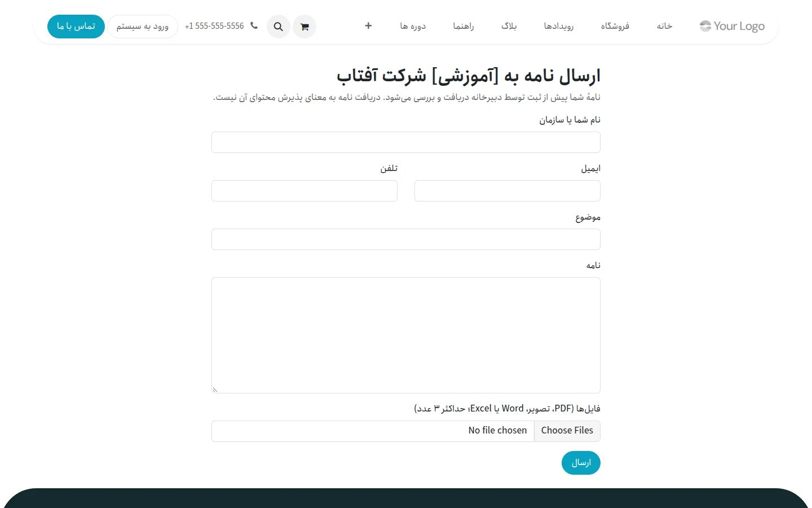Screen dimensions: 812x508
Task: Click the Choose Files button
Action: click(x=567, y=431)
